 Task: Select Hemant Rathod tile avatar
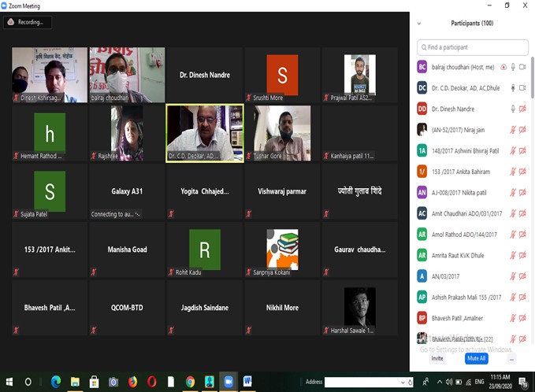[x=50, y=133]
